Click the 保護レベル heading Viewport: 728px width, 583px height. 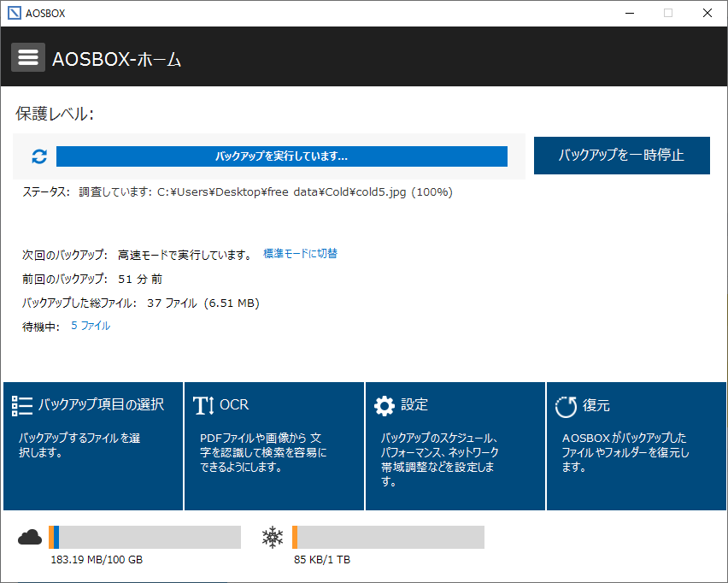(x=55, y=114)
